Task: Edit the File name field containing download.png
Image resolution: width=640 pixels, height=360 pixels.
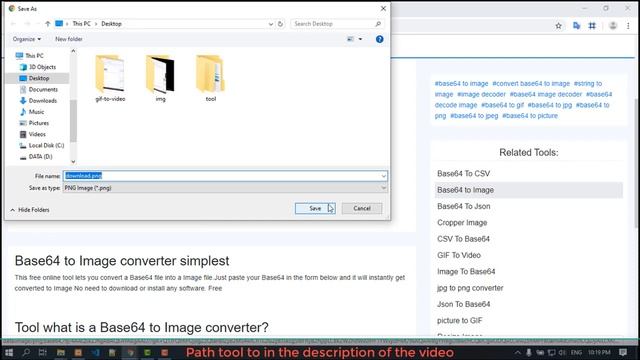Action: pos(222,176)
